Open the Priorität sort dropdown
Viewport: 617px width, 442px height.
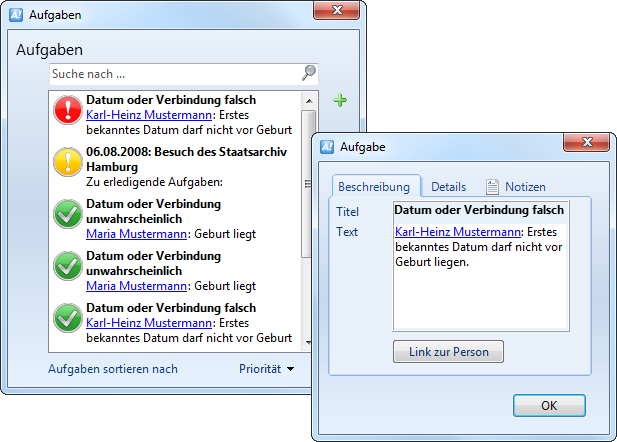click(x=267, y=369)
